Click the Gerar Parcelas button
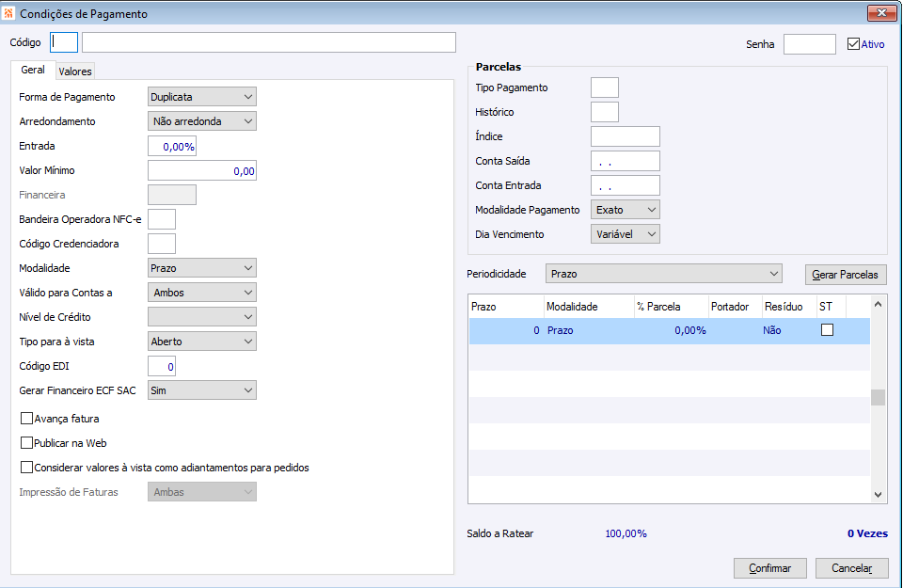This screenshot has height=588, width=903. point(847,275)
